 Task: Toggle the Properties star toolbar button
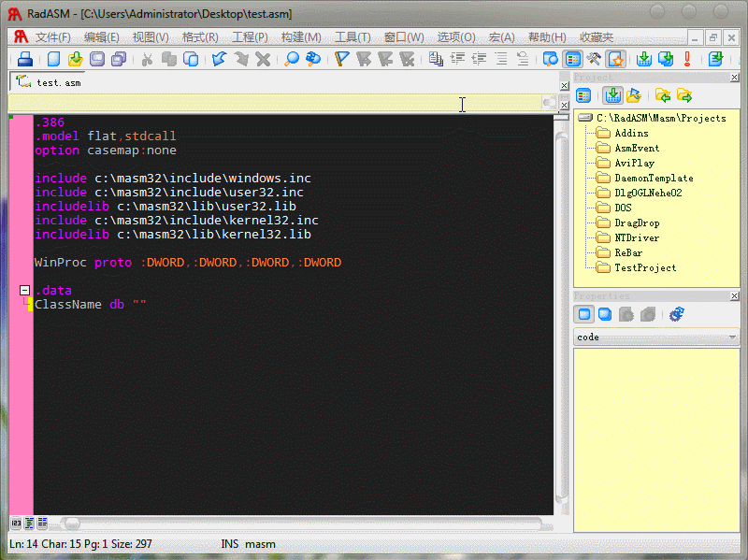coord(616,59)
